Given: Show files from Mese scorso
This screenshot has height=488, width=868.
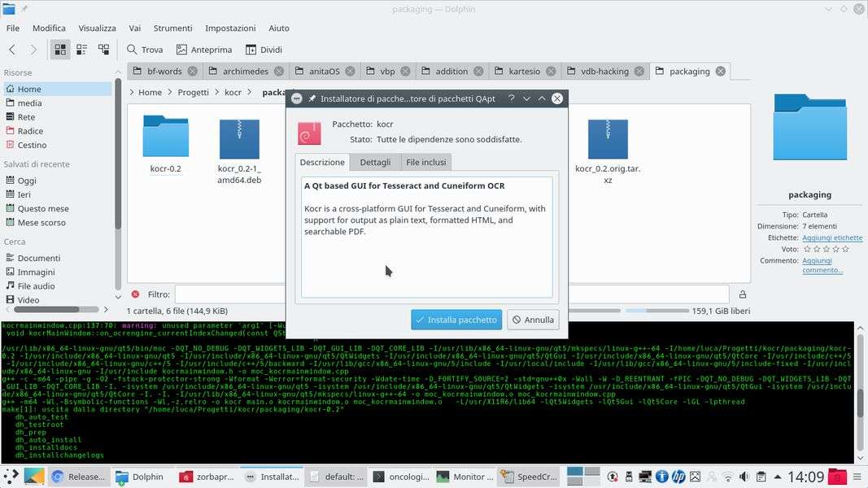Looking at the screenshot, I should tap(58, 222).
